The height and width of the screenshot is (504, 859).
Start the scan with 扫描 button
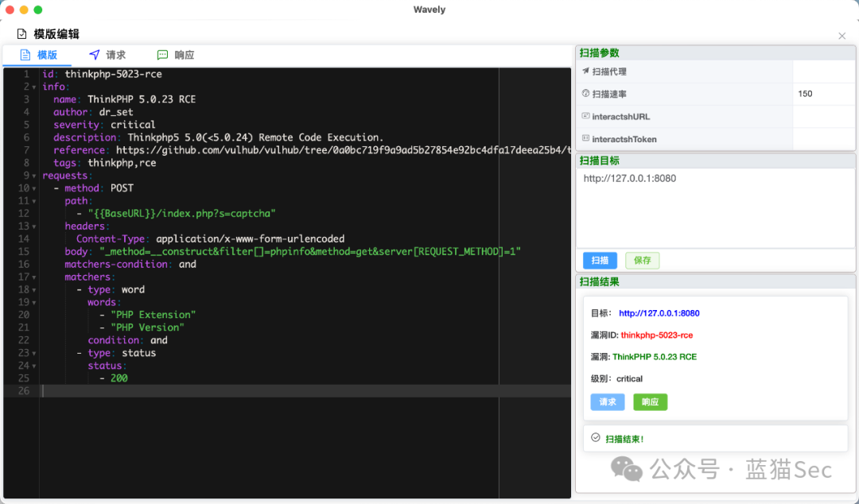coord(600,260)
